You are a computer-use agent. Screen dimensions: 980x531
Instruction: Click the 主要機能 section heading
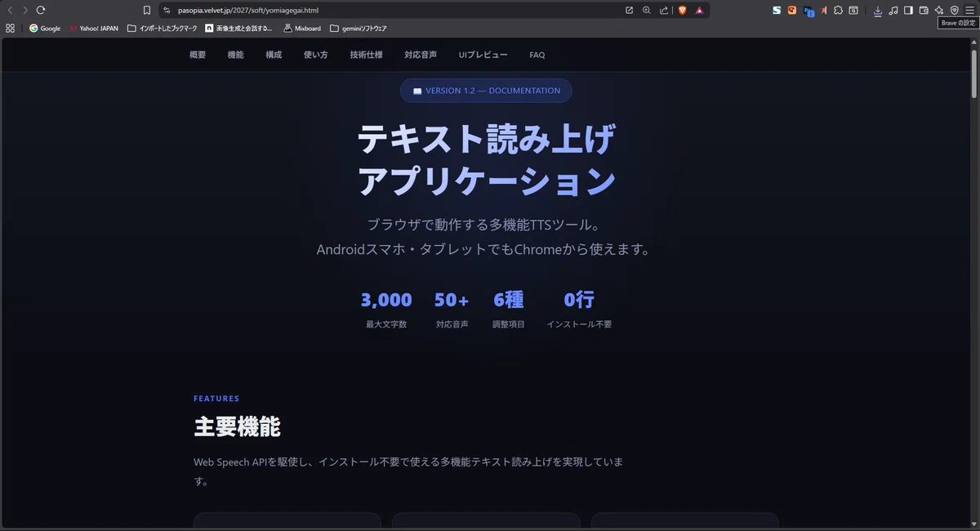[x=237, y=426]
